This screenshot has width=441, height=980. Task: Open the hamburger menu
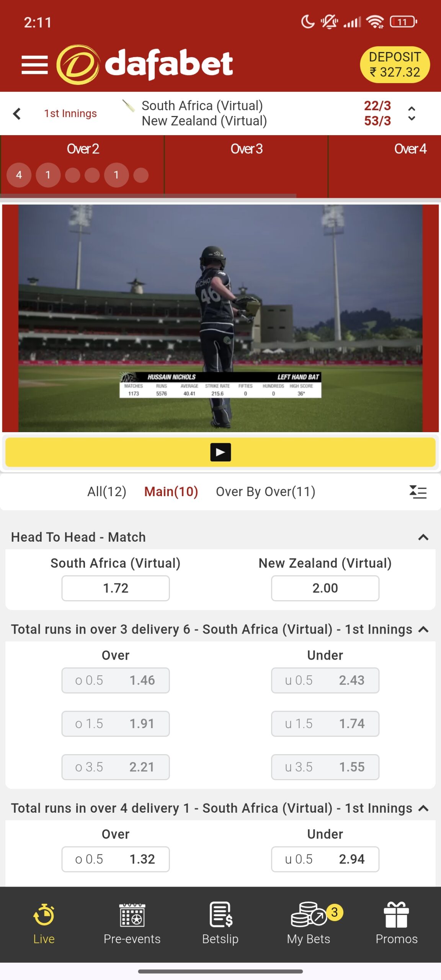click(34, 65)
